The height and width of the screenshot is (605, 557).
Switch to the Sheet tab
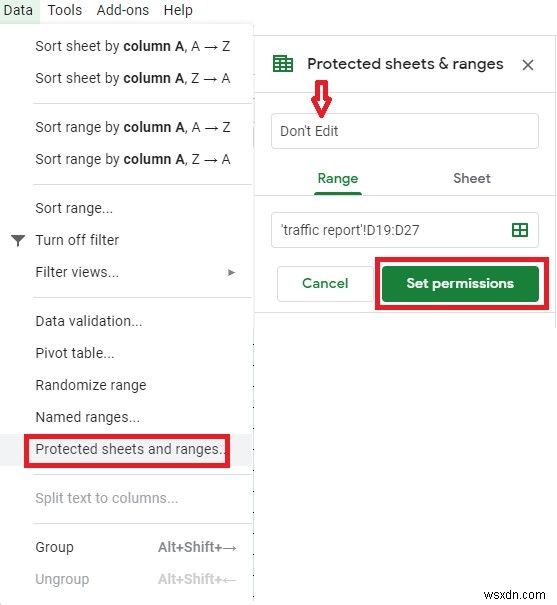pos(471,178)
